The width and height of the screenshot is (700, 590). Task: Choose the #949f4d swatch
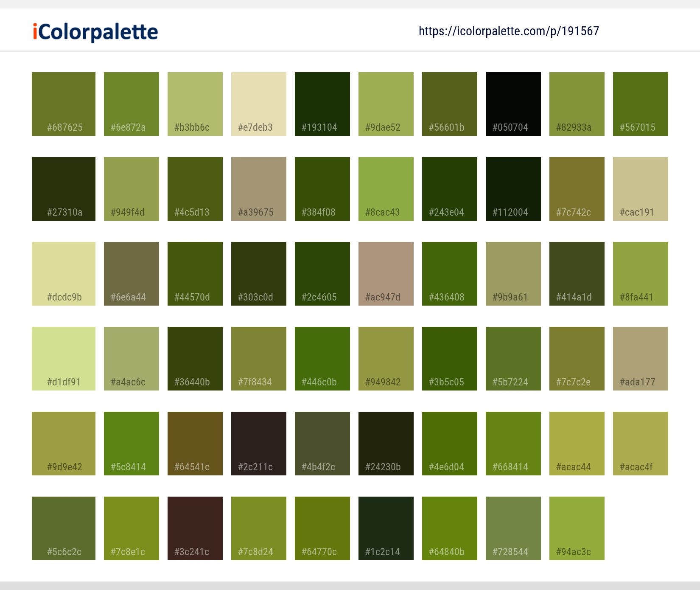point(132,189)
